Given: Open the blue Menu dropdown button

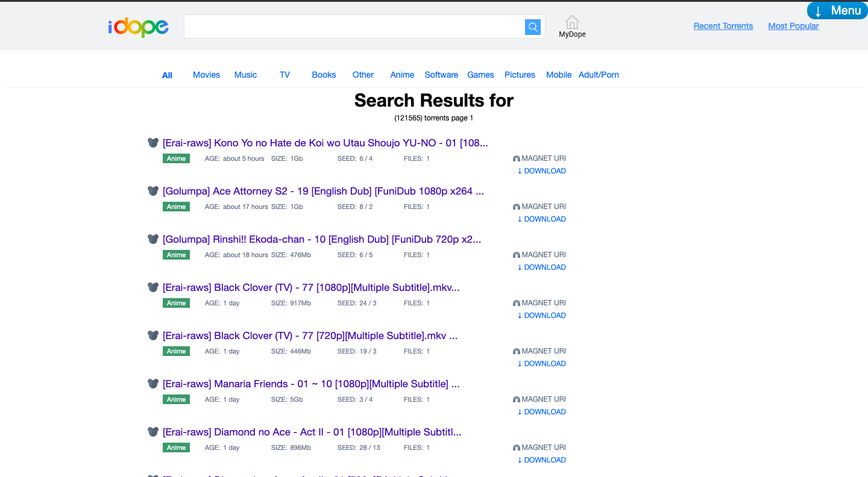Looking at the screenshot, I should 837,10.
